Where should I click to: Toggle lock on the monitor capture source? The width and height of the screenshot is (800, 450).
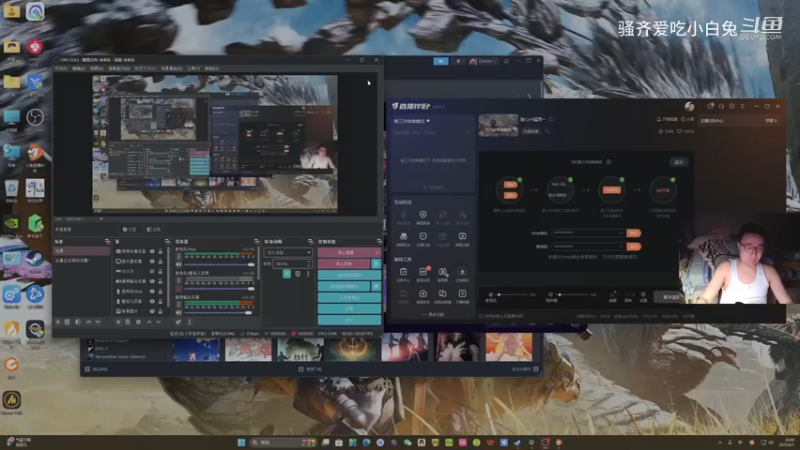point(160,261)
